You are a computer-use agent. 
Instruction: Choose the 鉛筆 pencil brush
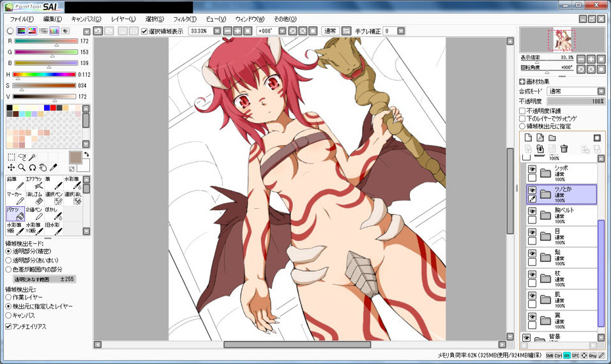pos(15,183)
